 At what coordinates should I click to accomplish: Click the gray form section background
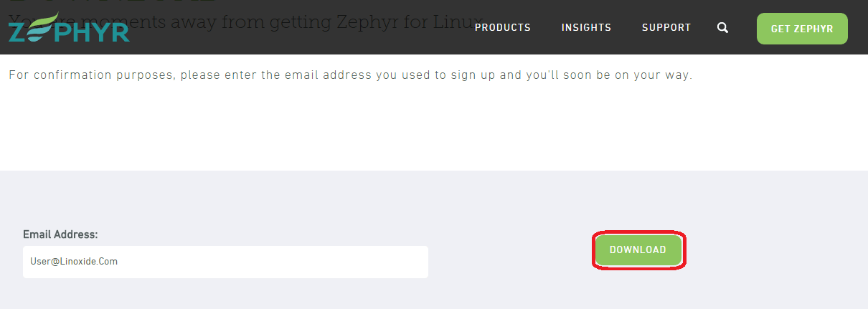[502, 201]
